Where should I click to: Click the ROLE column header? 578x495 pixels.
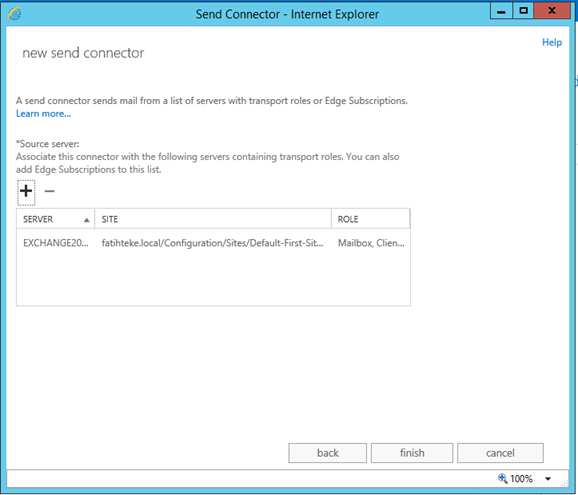[x=370, y=219]
